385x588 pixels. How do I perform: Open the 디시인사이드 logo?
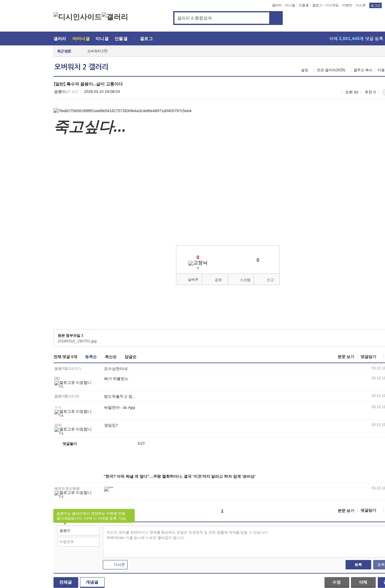click(x=78, y=17)
